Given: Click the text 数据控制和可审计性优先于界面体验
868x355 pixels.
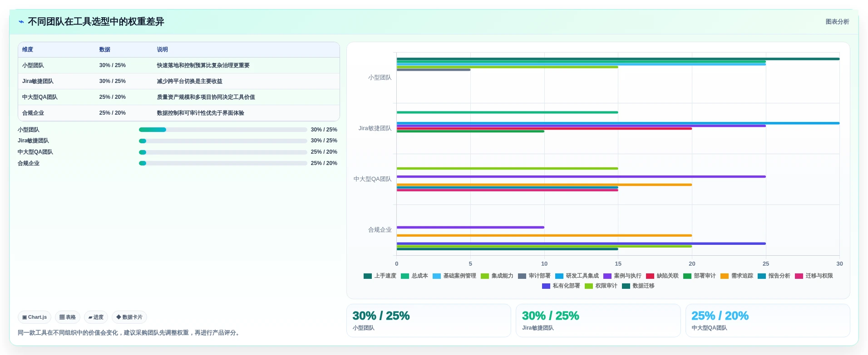Looking at the screenshot, I should coord(201,113).
